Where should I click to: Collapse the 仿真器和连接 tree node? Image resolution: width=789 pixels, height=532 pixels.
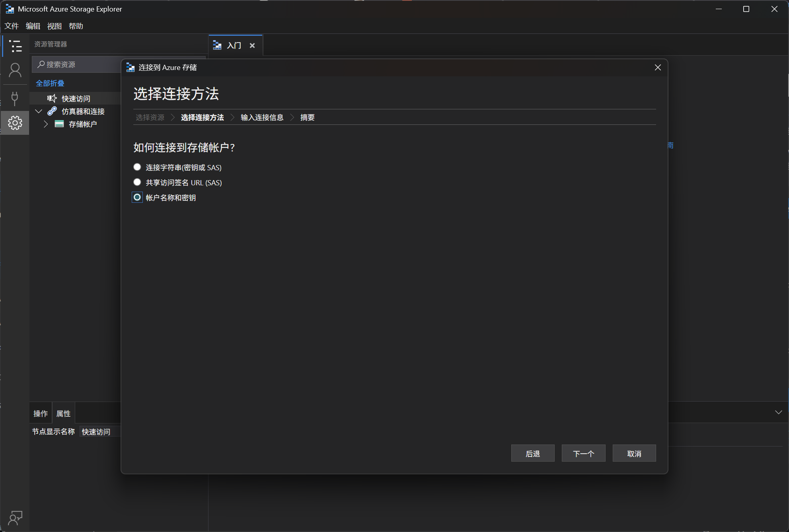39,111
